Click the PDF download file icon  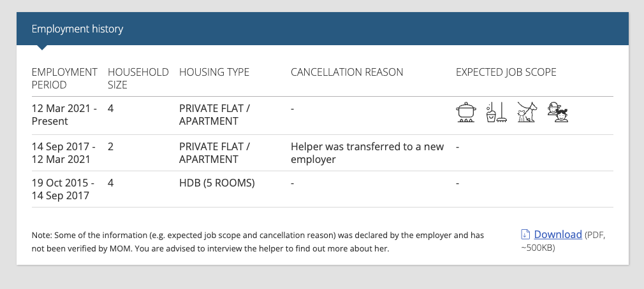(525, 234)
